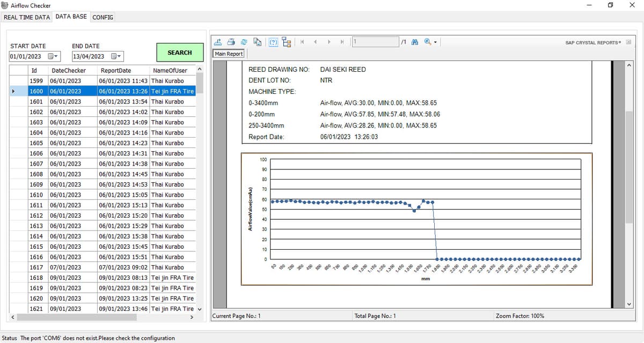Open the CONFIG tab
644x343 pixels.
click(103, 17)
